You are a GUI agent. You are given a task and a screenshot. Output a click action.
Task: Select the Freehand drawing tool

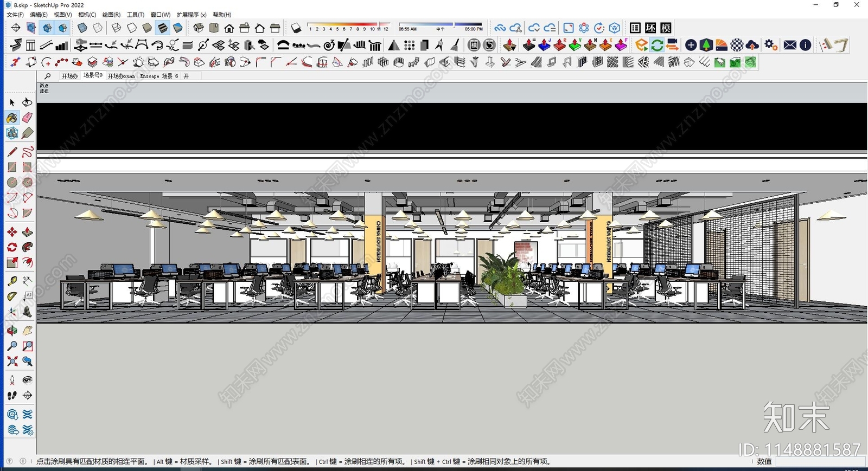click(x=27, y=152)
